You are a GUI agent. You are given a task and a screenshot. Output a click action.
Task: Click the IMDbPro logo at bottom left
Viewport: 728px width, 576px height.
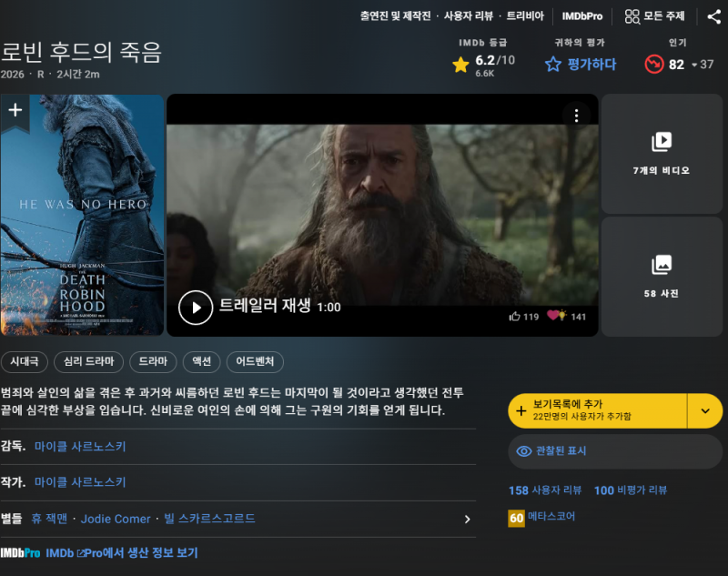point(20,553)
